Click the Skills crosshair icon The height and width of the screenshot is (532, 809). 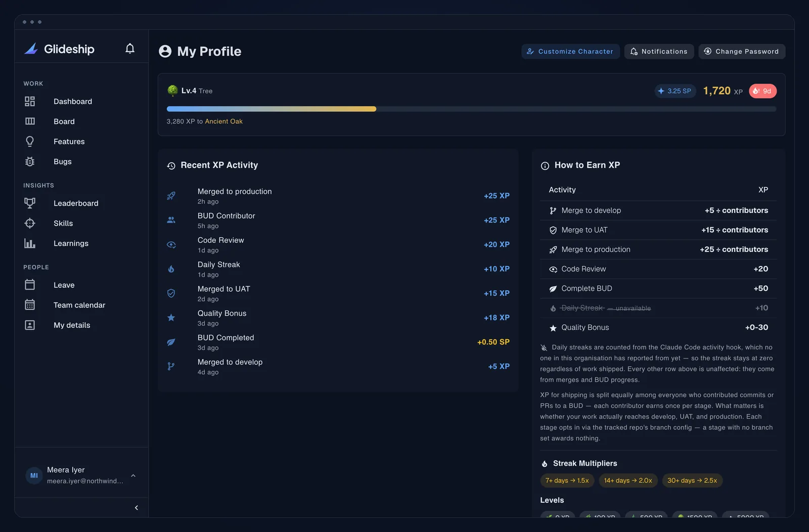[30, 223]
